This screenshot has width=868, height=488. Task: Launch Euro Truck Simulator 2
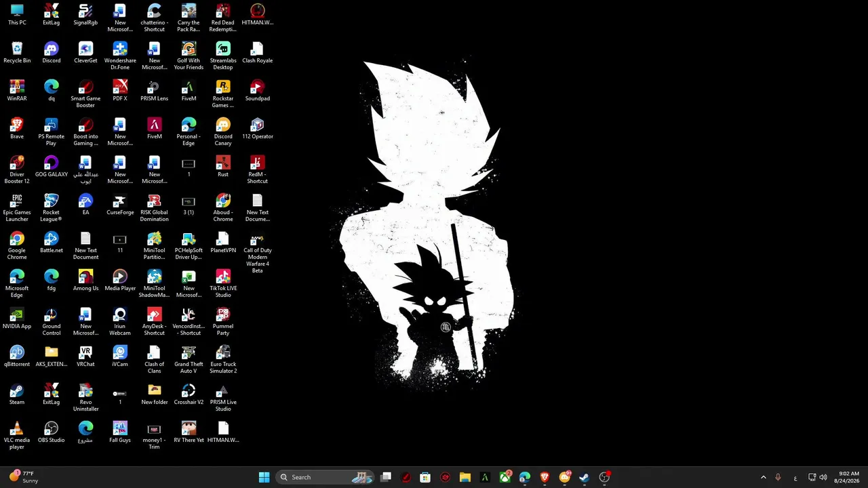pyautogui.click(x=223, y=360)
